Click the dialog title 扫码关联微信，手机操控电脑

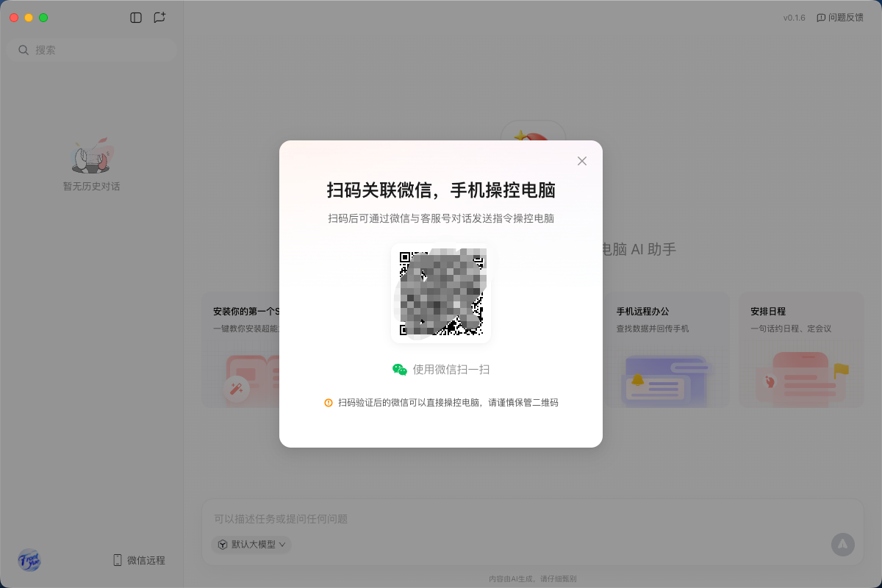(x=441, y=190)
